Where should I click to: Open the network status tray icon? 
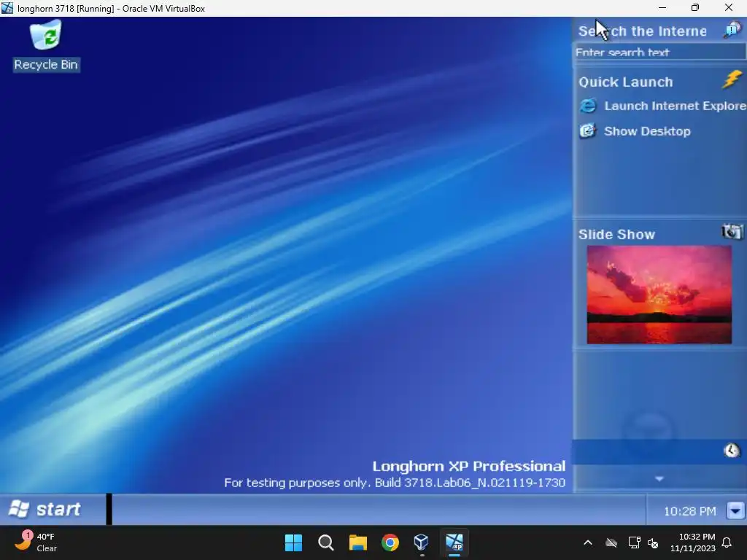pos(634,542)
